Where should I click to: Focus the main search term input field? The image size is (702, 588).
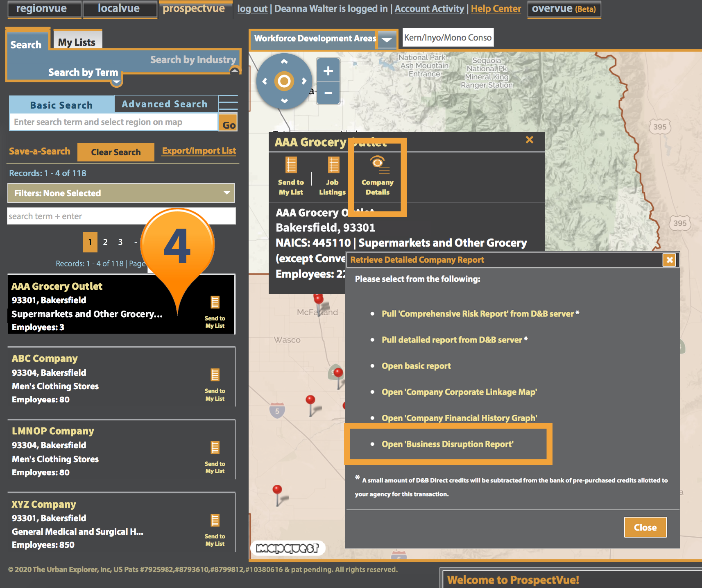pyautogui.click(x=113, y=122)
